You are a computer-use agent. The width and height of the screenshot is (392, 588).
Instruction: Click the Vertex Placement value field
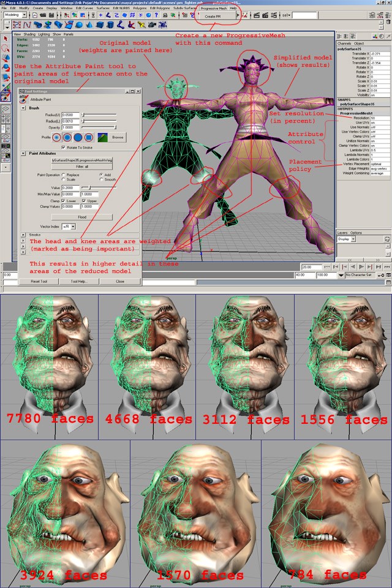(380, 164)
